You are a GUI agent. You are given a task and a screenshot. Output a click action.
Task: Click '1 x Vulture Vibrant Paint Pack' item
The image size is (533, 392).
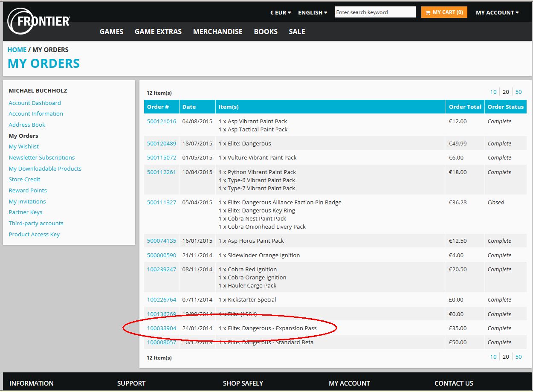coord(258,157)
